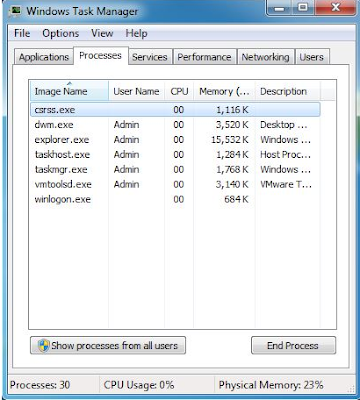Image resolution: width=360 pixels, height=400 pixels.
Task: Open the File menu
Action: (22, 33)
